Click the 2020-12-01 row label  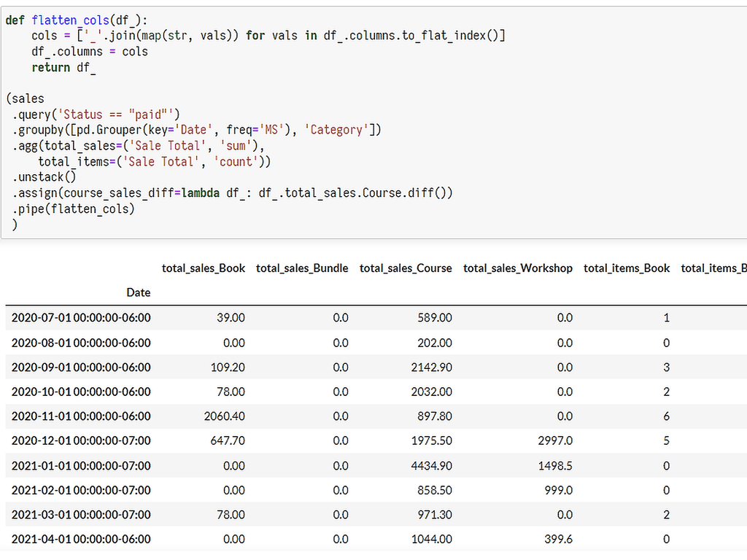(80, 441)
